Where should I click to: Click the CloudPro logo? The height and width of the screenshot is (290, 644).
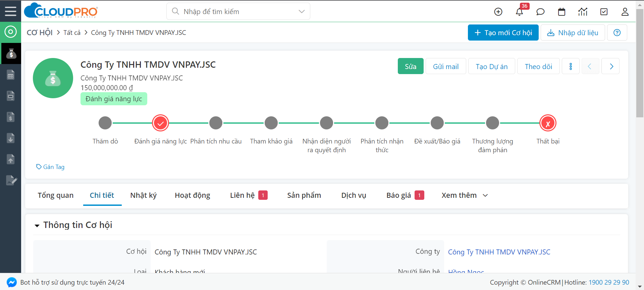[61, 11]
